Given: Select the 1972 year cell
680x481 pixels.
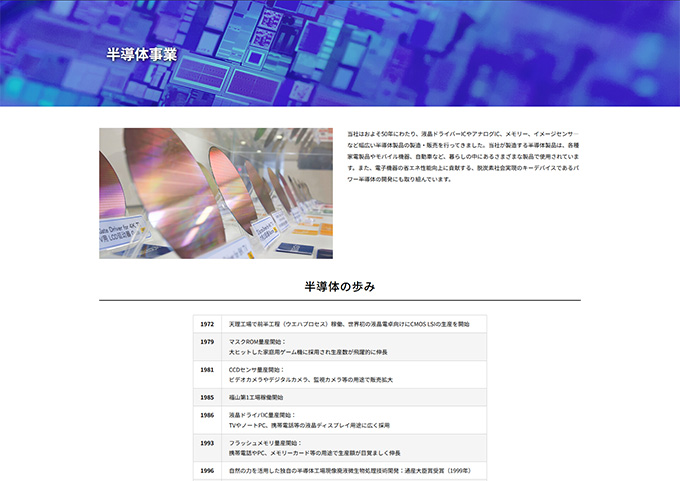Looking at the screenshot, I should [x=207, y=324].
